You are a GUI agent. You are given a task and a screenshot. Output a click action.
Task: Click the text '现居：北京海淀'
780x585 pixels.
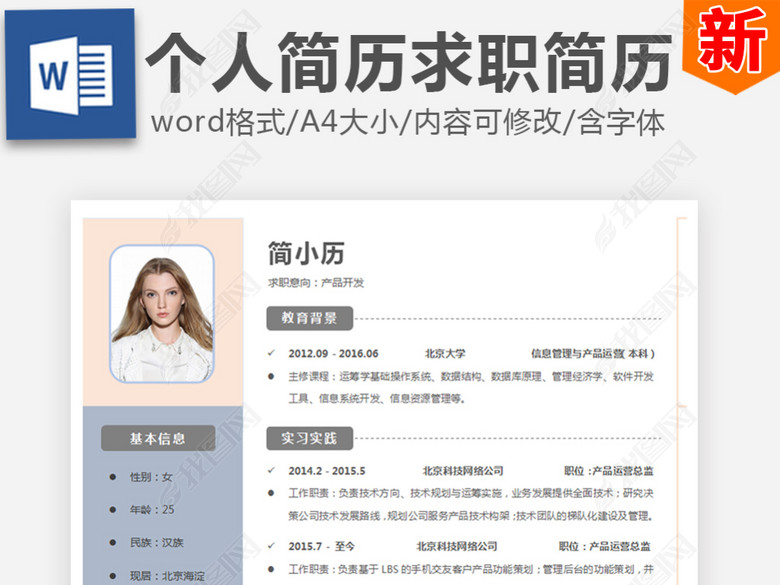167,576
